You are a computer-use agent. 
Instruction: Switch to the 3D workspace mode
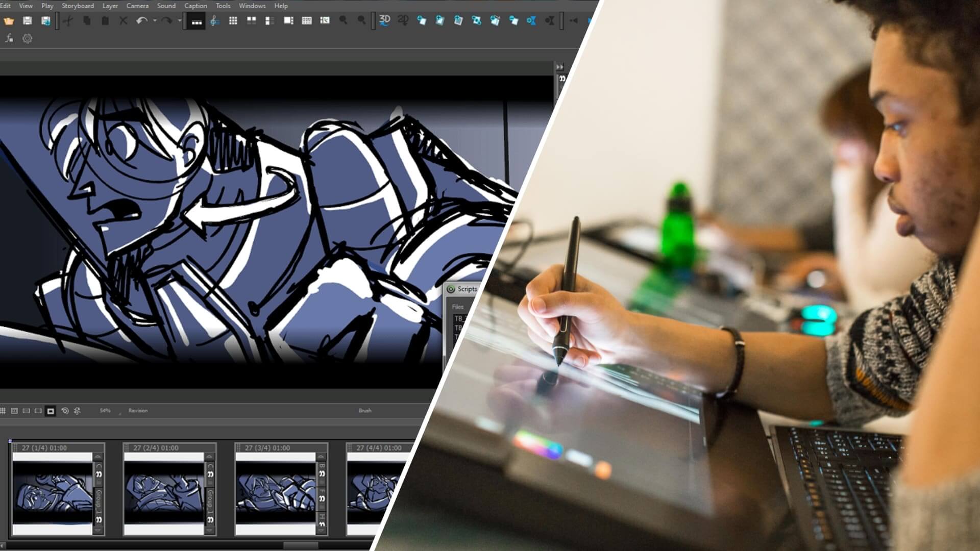coord(384,20)
